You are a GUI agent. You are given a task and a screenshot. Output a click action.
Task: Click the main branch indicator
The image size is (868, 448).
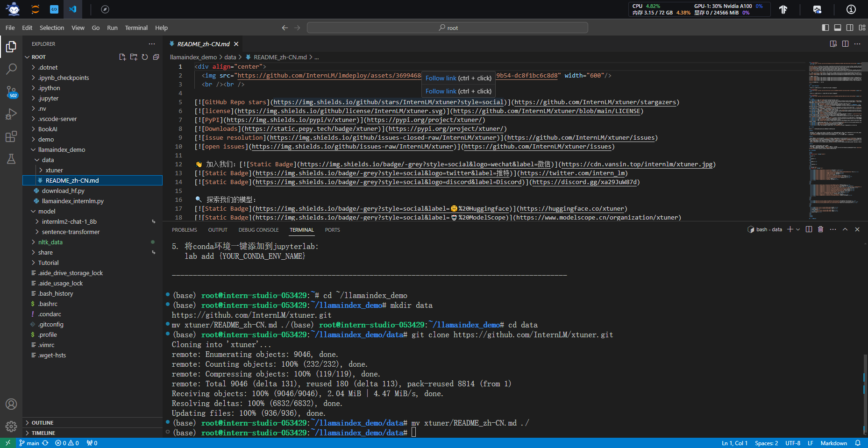[x=29, y=443]
